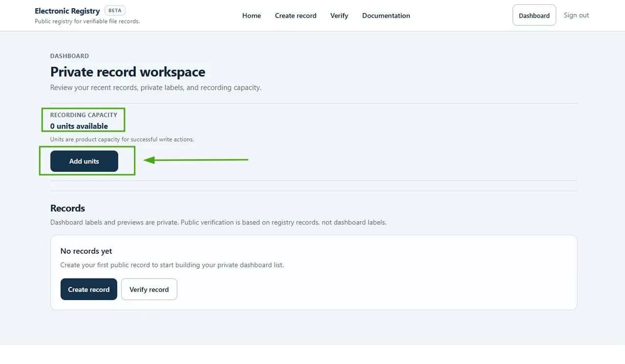Go to the Home nav item
Viewport: 625px width, 364px height.
(251, 16)
